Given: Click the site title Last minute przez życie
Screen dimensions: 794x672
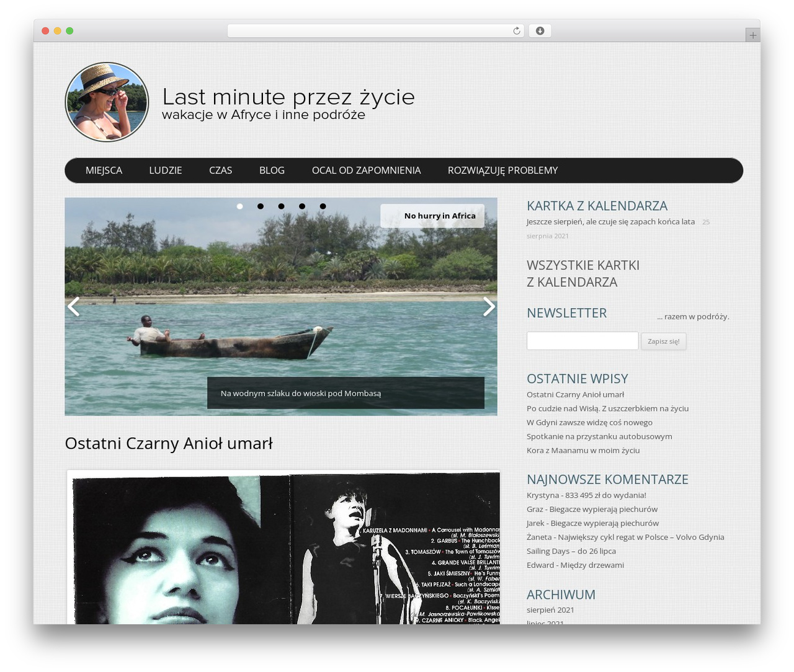Looking at the screenshot, I should (288, 97).
